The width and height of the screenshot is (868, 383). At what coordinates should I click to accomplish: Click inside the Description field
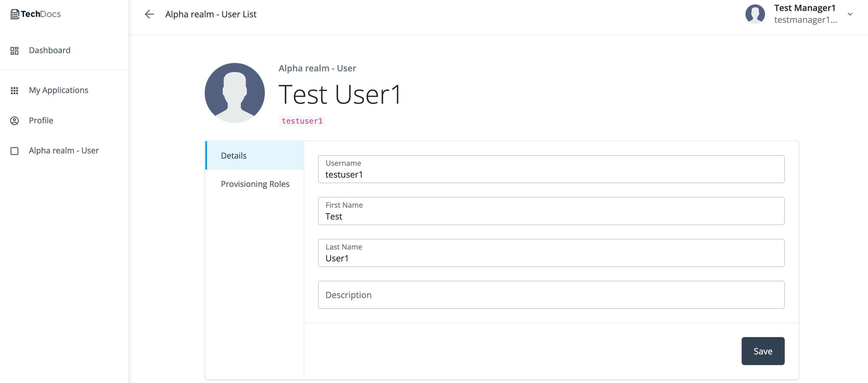click(x=551, y=295)
